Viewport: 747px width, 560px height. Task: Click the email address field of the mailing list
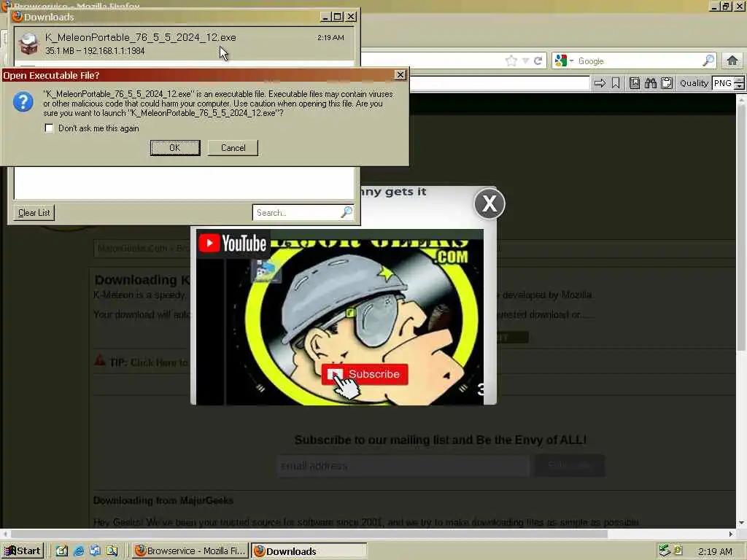point(403,466)
